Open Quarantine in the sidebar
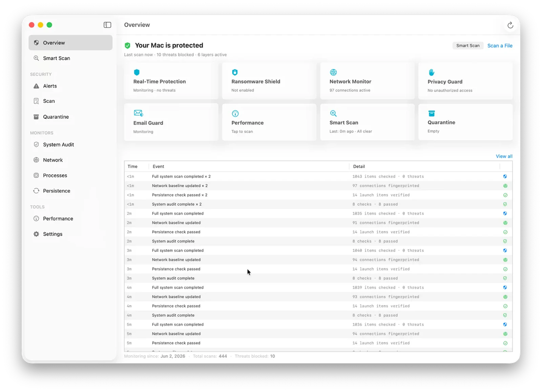 click(x=70, y=117)
